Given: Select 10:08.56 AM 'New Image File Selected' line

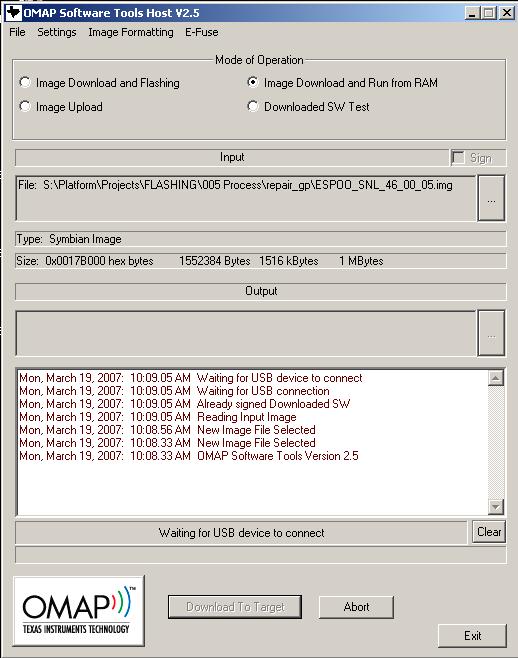Looking at the screenshot, I should (167, 430).
